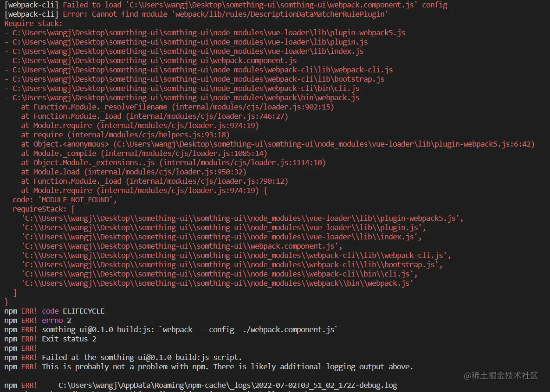Select the bootstrap.js path under webpack-cli lib
Image resolution: width=550 pixels, height=392 pixels.
coord(195,79)
